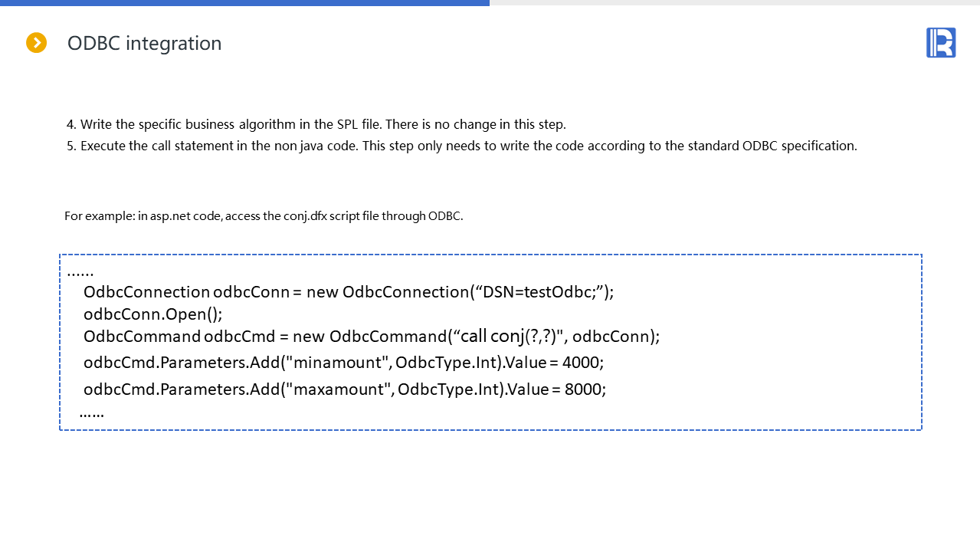
Task: Click the trailing ellipsis at code box bottom
Action: pyautogui.click(x=91, y=413)
